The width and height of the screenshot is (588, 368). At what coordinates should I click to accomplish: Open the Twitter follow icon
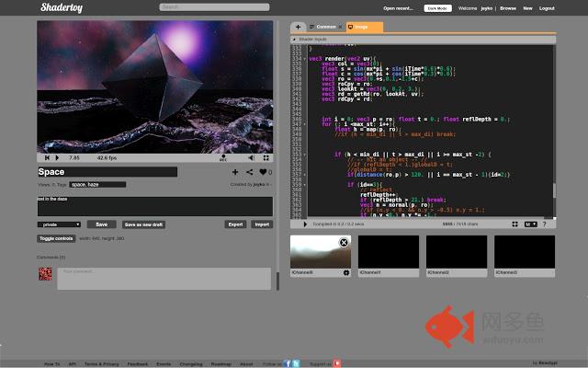click(296, 363)
